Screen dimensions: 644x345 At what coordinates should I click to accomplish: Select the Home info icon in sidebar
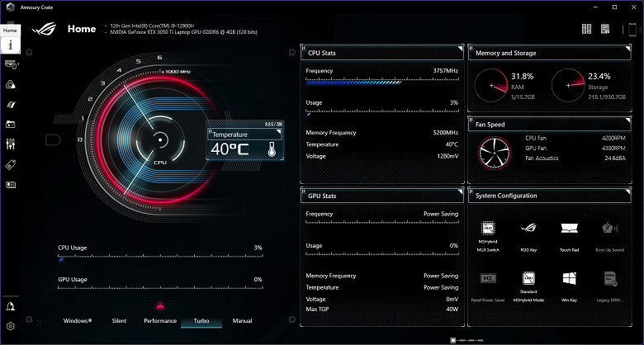coord(10,45)
